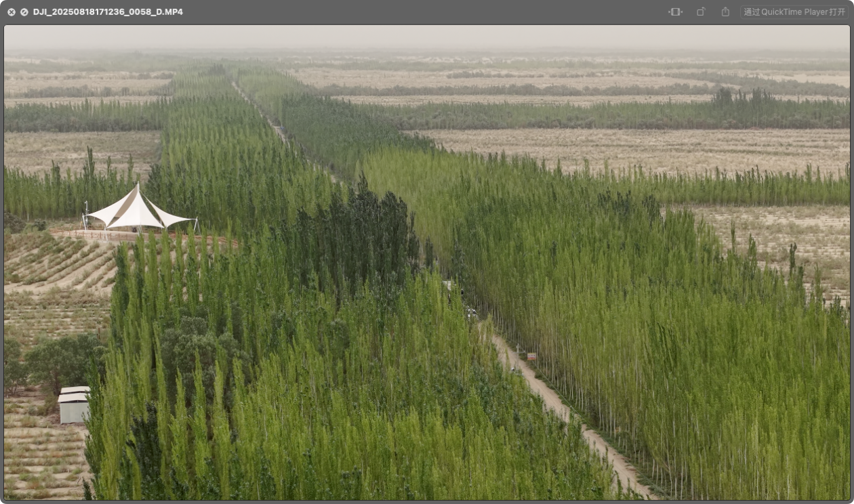Open the share menu icon

click(x=725, y=12)
